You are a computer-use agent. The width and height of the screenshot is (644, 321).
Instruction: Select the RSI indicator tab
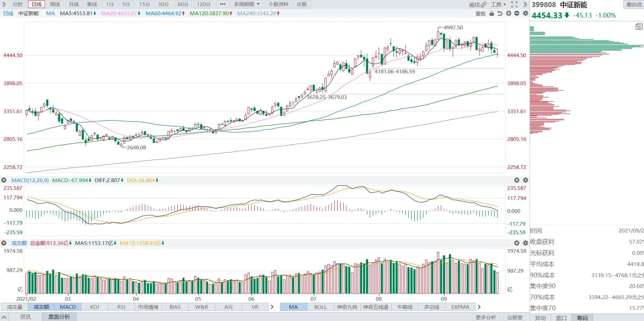point(121,307)
